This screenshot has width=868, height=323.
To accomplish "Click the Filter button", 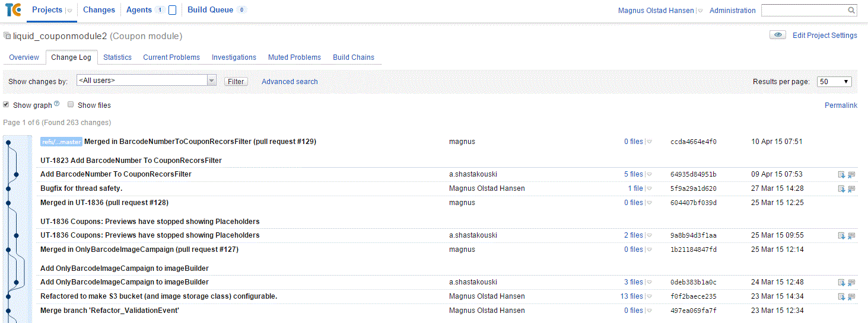I will click(x=236, y=82).
